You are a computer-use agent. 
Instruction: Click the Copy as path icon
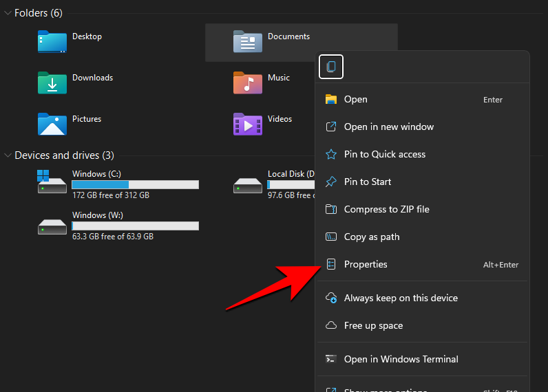pyautogui.click(x=331, y=237)
